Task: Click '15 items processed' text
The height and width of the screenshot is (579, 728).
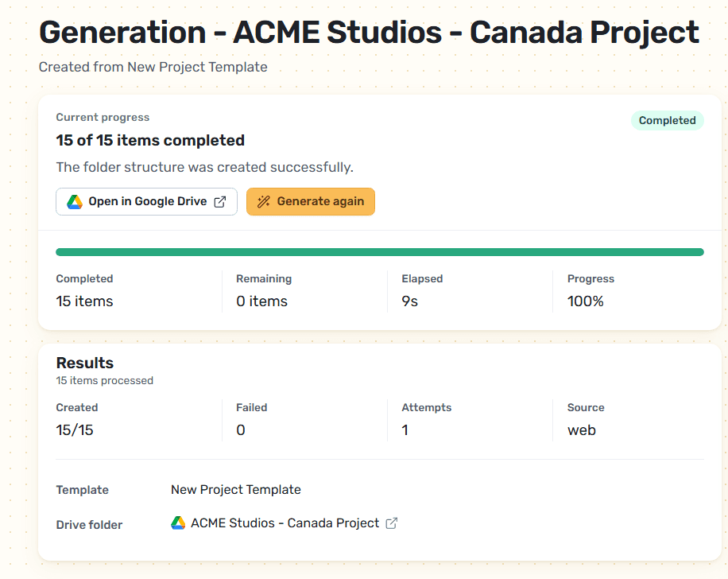Action: (104, 381)
